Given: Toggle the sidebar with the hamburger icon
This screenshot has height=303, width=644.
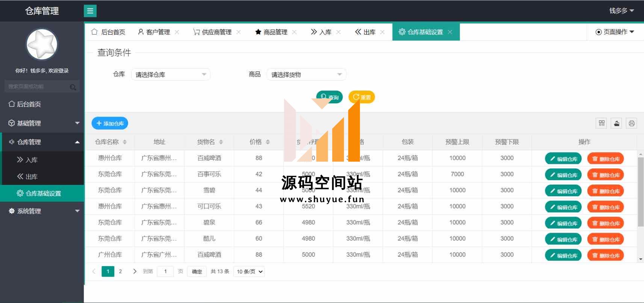Looking at the screenshot, I should click(x=90, y=11).
